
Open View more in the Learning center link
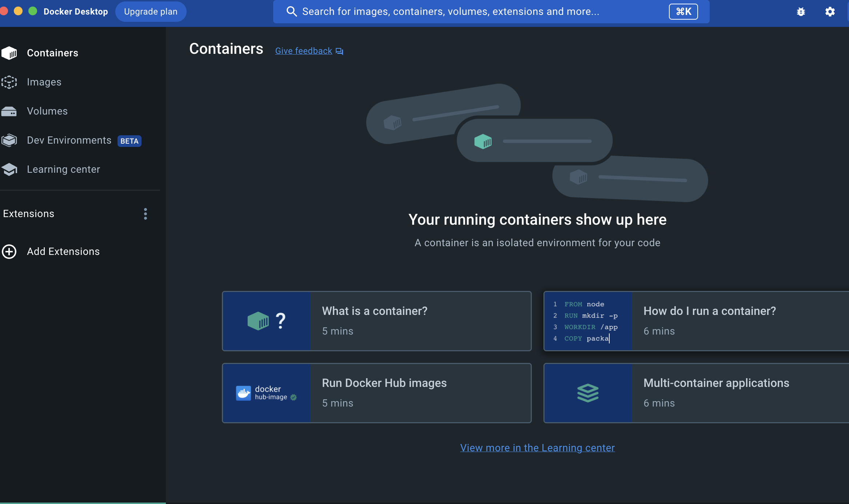(x=538, y=448)
